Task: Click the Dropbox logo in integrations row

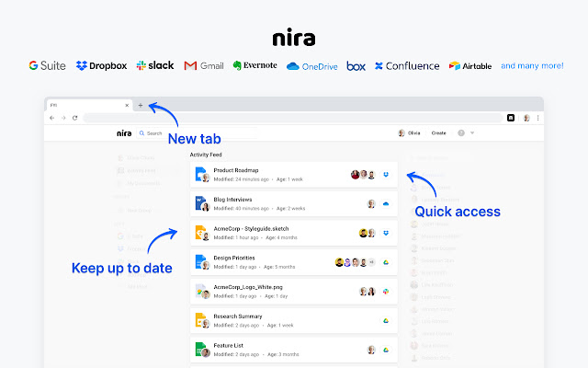Action: click(101, 65)
